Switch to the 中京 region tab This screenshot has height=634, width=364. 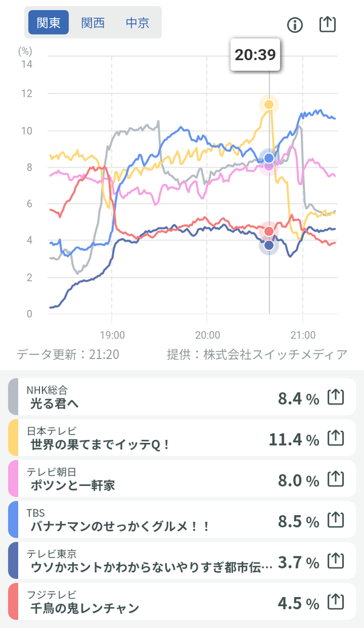pos(138,22)
